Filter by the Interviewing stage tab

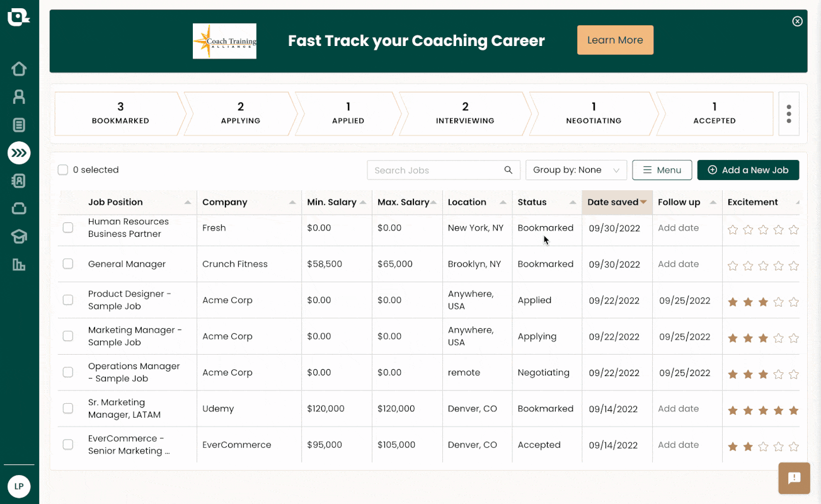click(465, 113)
